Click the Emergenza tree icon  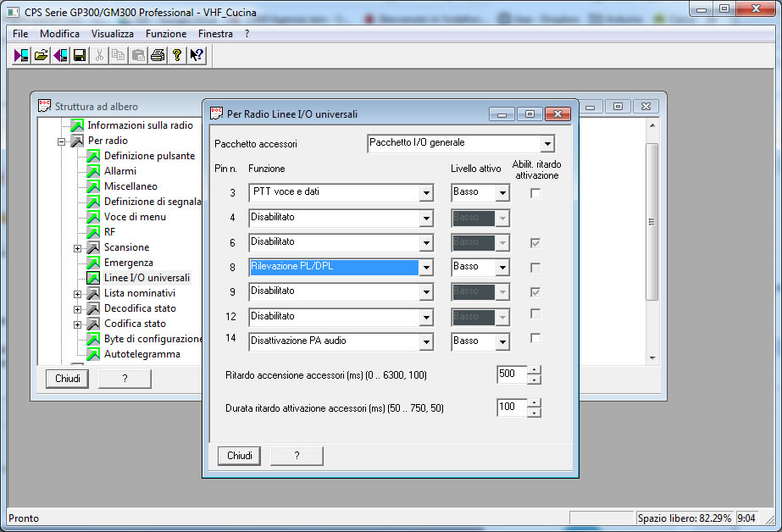pos(93,263)
